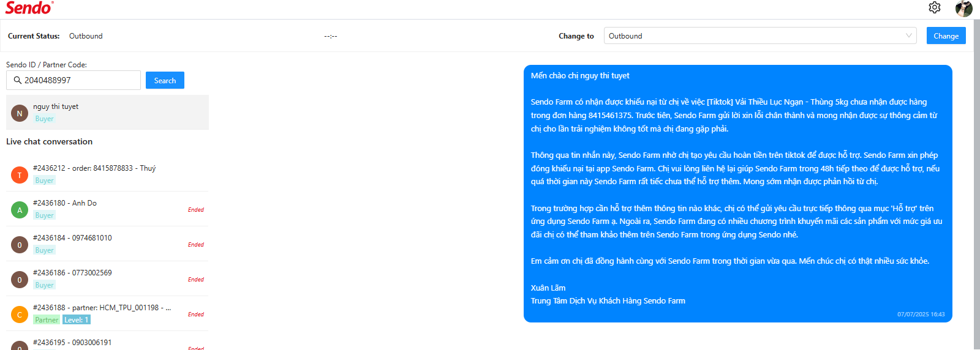
Task: Click the avatar for chat #2436186
Action: pos(20,280)
